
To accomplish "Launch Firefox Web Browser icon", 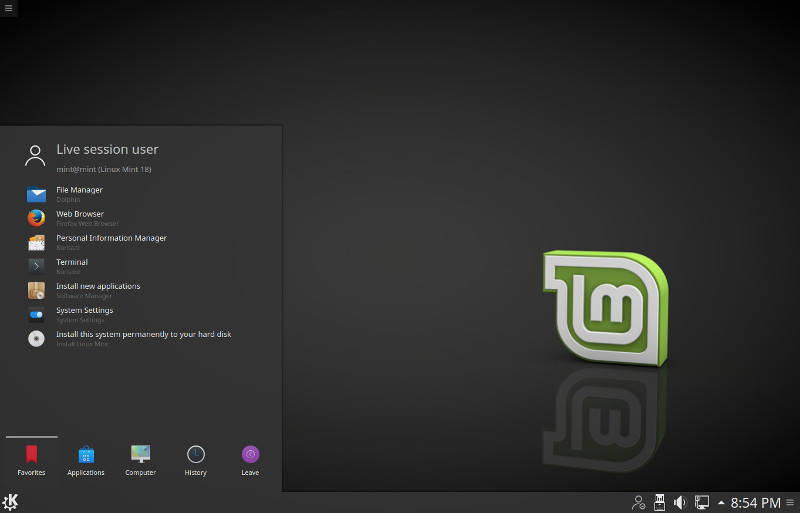I will 36,218.
